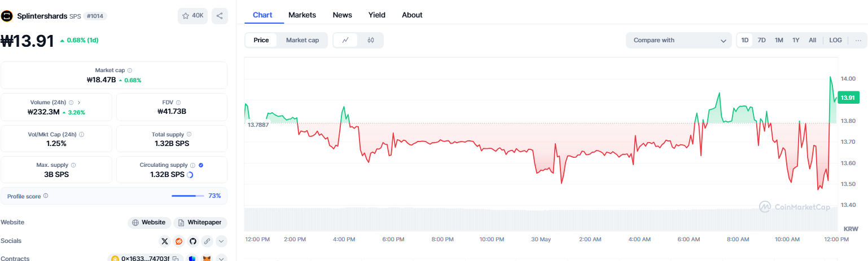The image size is (868, 261).
Task: Open Max. supply info icon
Action: [73, 165]
